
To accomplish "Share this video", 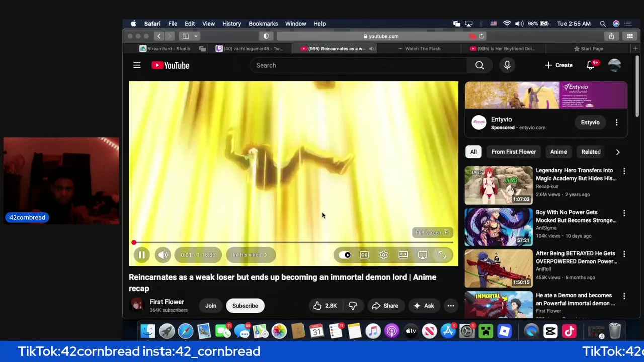I will coord(385,306).
